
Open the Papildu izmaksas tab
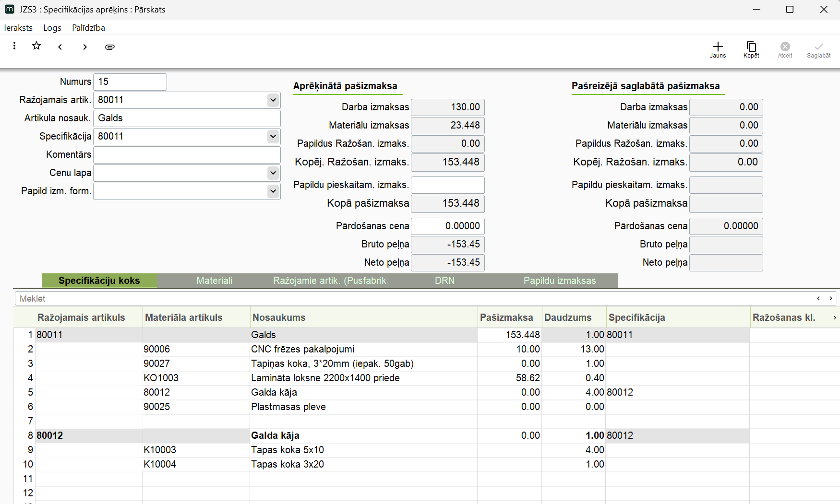pos(559,281)
